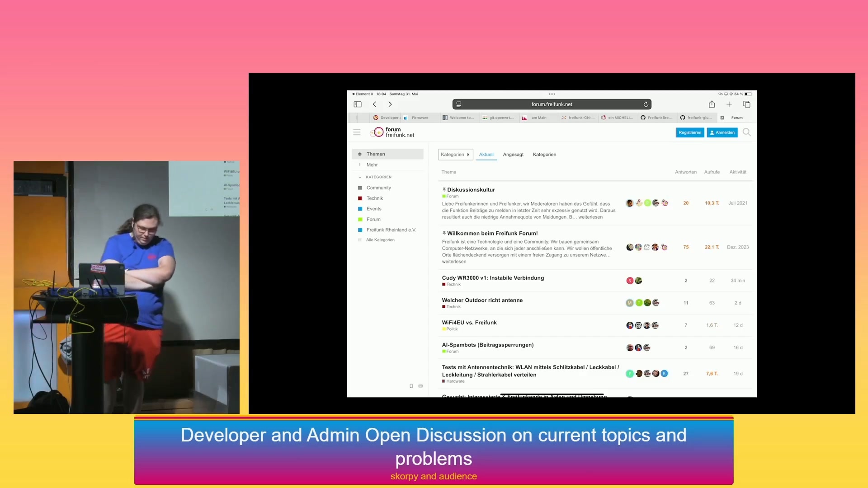Open the forum search magnifier icon
The height and width of the screenshot is (488, 868).
click(x=746, y=132)
